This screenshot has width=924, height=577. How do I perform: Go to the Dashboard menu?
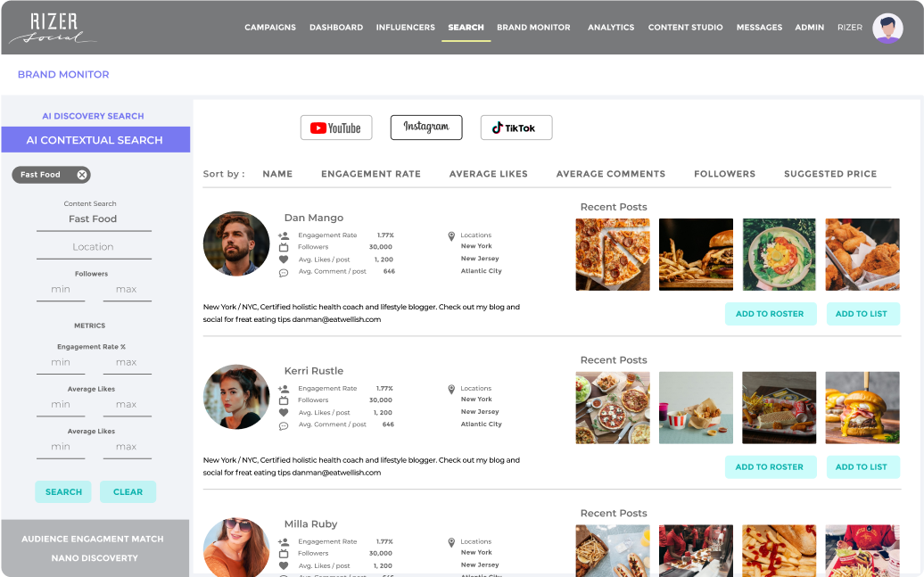point(336,27)
